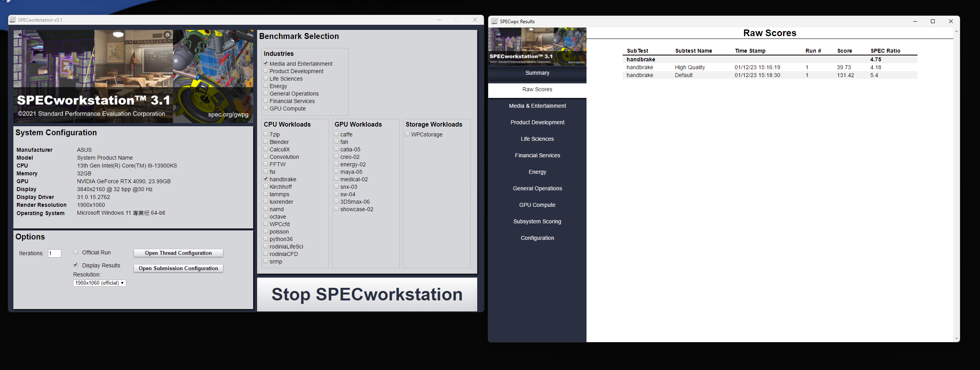980x370 pixels.
Task: Check the 7zip CPU workload
Action: tap(266, 134)
